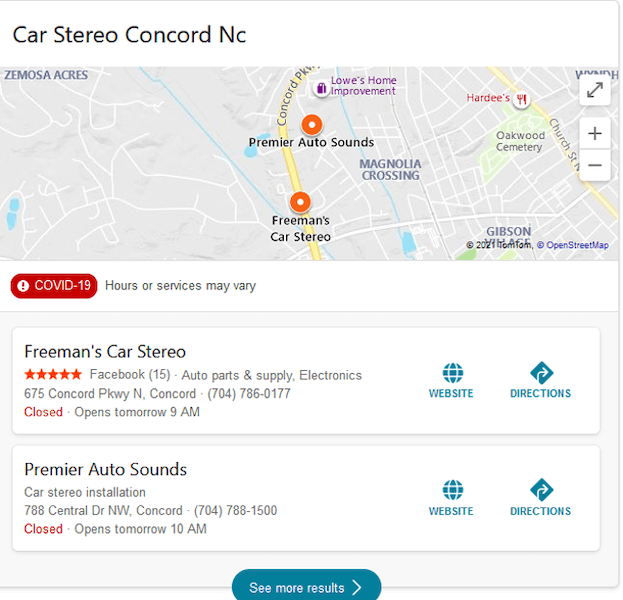Click the Oakwood Cemetery map label
The height and width of the screenshot is (600, 623).
coord(520,141)
